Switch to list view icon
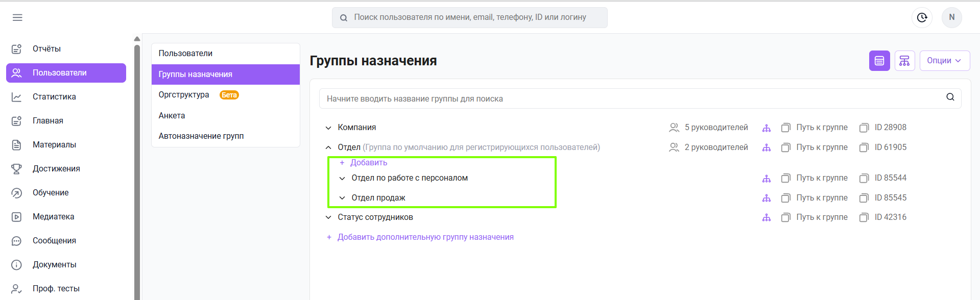The image size is (980, 300). point(879,61)
